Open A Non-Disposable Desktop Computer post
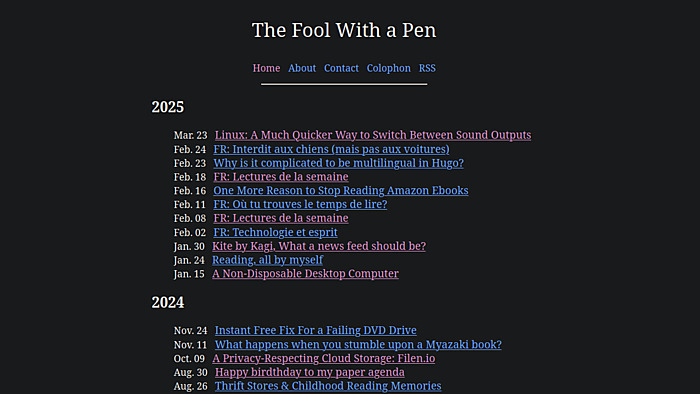Image resolution: width=700 pixels, height=394 pixels. tap(305, 274)
